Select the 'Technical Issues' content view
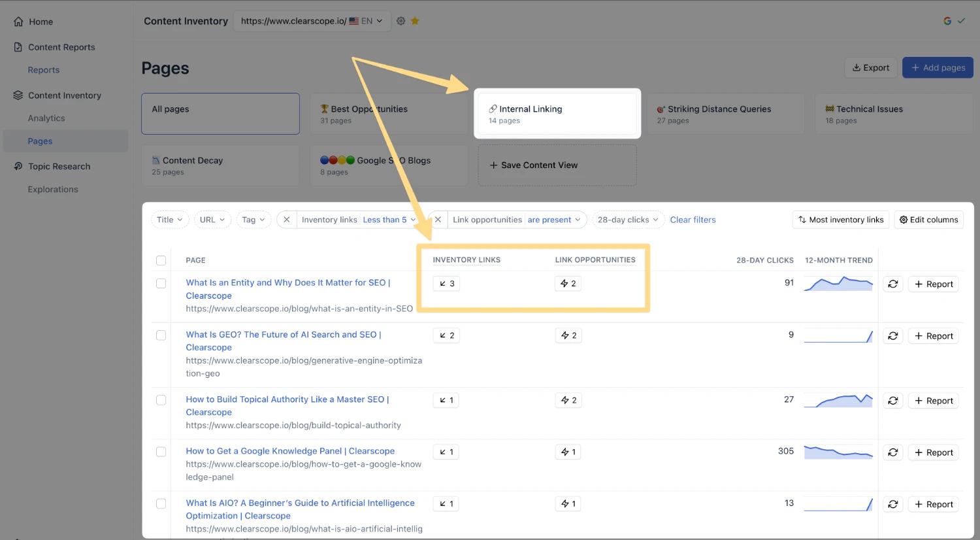Viewport: 980px width, 540px height. tap(894, 114)
